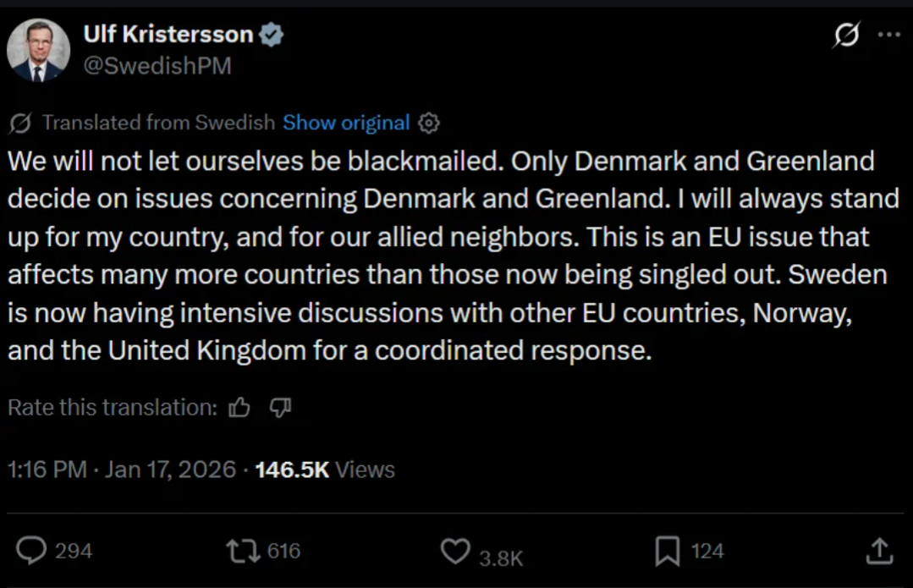Show the original Swedish post
The width and height of the screenshot is (913, 588).
[x=346, y=123]
